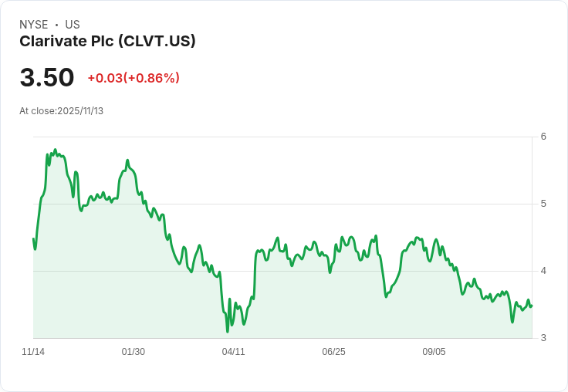Click the 6 price axis label
This screenshot has height=392, width=568.
point(543,137)
